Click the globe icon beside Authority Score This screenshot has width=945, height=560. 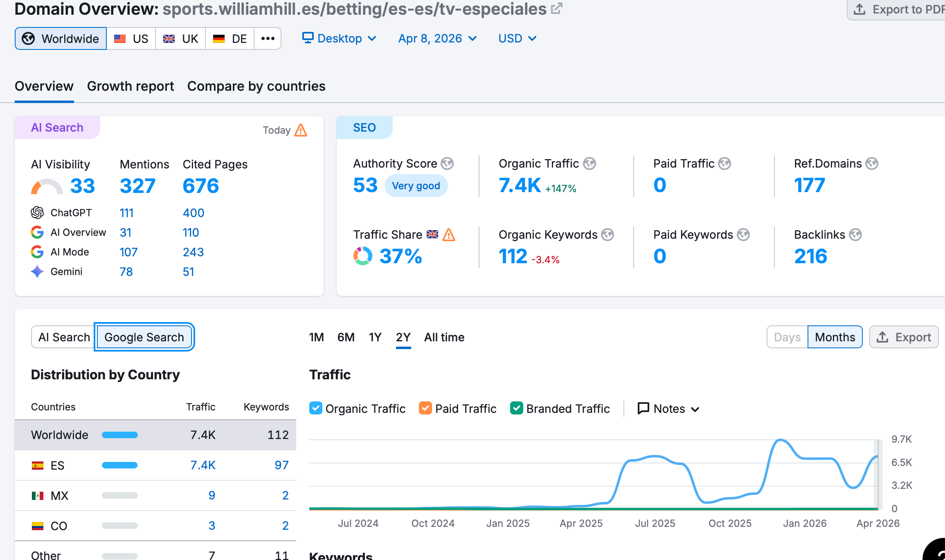coord(447,164)
